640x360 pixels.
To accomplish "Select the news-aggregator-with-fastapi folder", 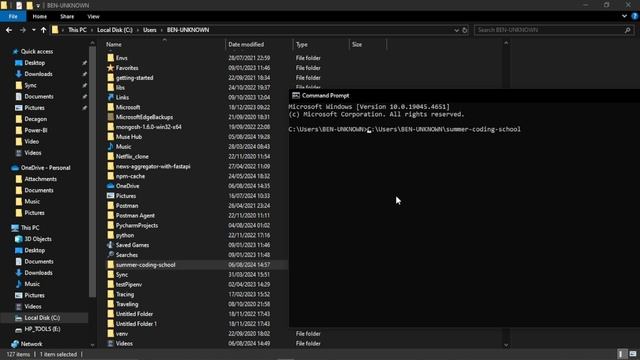I will (x=153, y=166).
